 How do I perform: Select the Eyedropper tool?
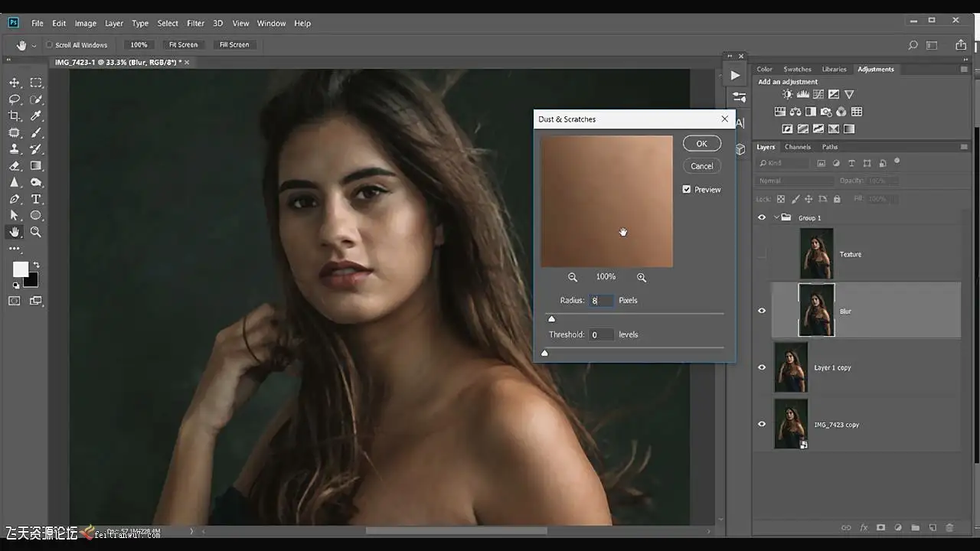36,116
